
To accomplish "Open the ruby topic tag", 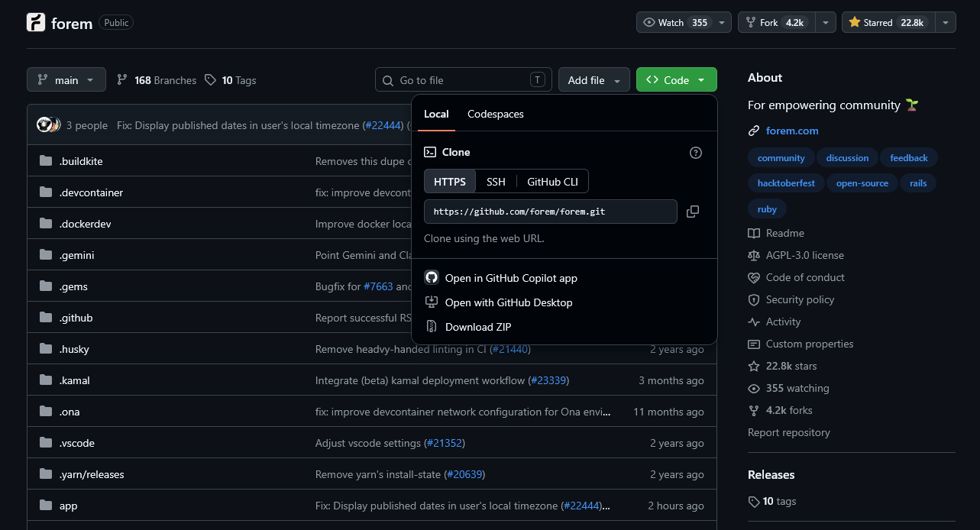I will tap(767, 209).
